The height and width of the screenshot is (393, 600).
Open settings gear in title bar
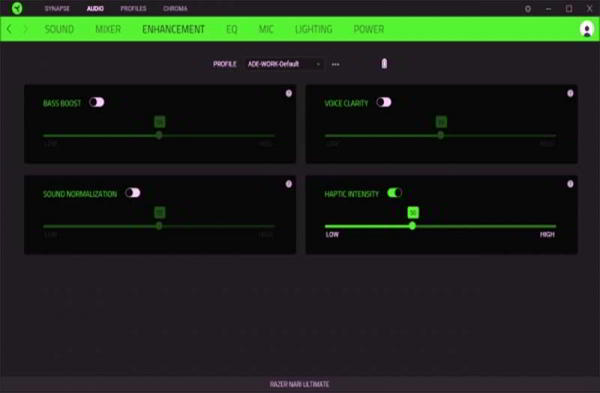click(528, 8)
